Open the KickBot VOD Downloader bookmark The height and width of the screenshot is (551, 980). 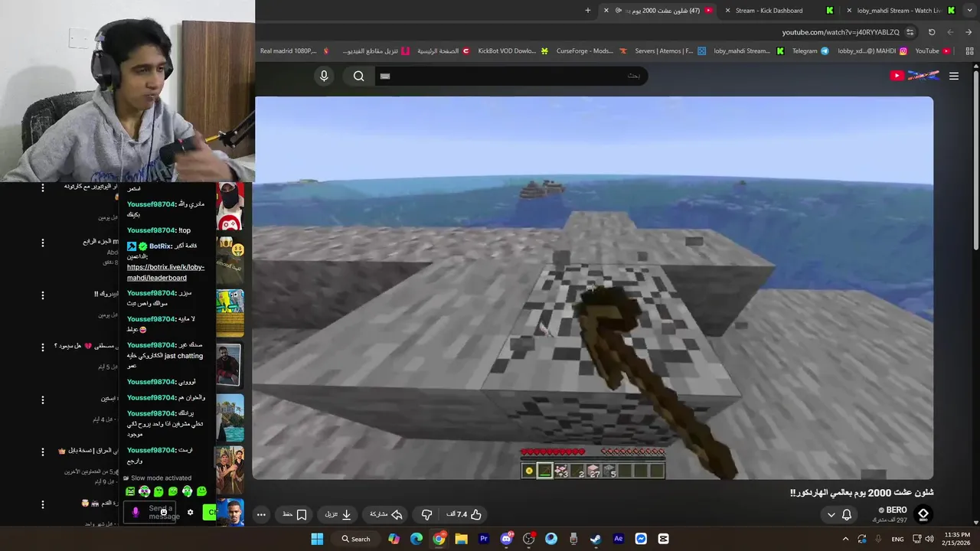coord(513,51)
